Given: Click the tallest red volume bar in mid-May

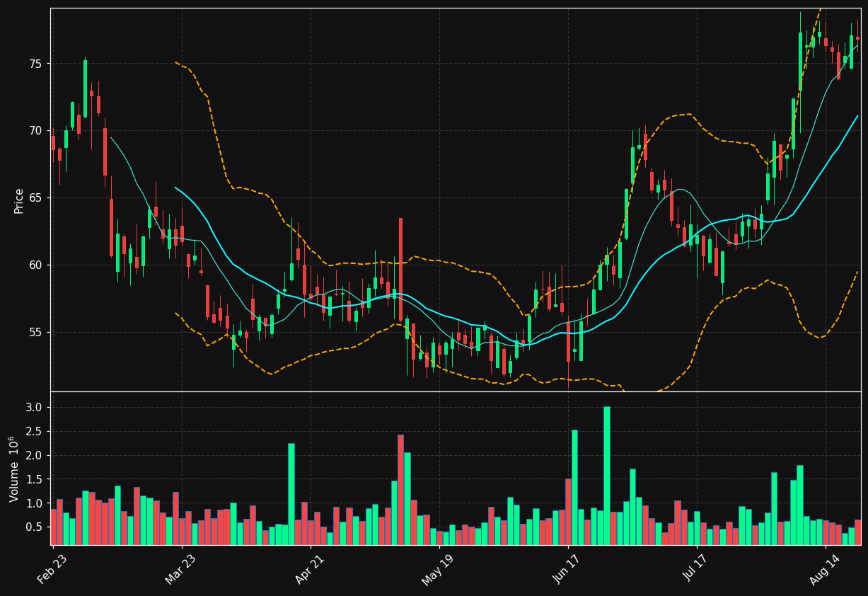Looking at the screenshot, I should [400, 490].
